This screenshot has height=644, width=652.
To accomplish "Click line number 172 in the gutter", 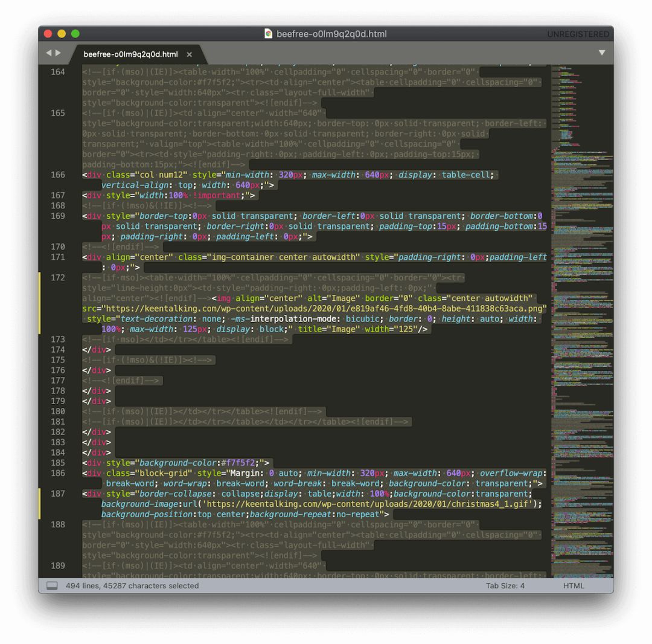I will click(58, 277).
